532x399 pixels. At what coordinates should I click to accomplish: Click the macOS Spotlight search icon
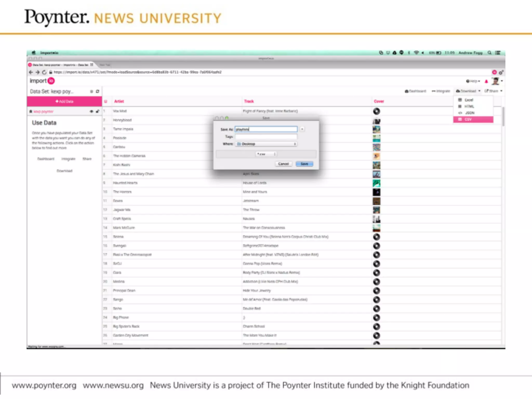pos(489,53)
